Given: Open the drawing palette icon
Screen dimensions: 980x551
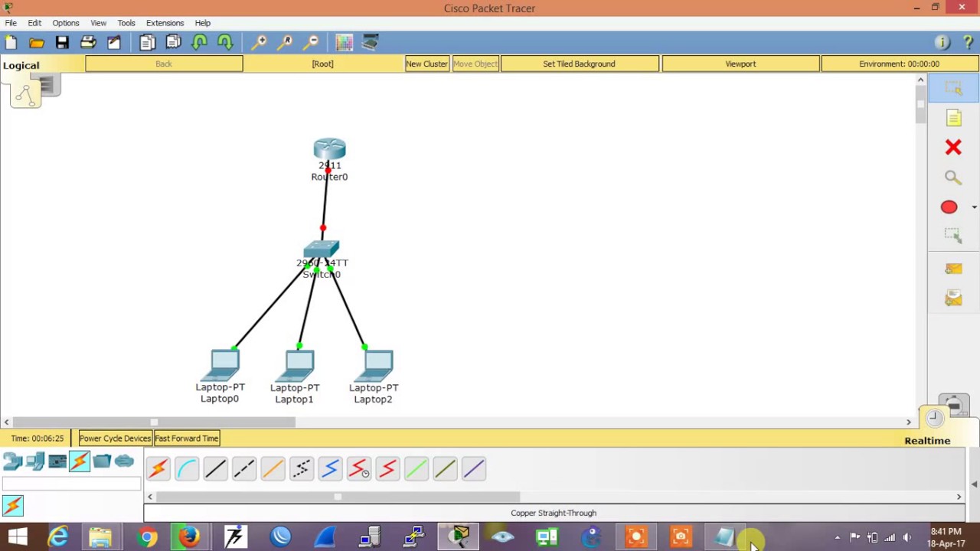Looking at the screenshot, I should 344,43.
